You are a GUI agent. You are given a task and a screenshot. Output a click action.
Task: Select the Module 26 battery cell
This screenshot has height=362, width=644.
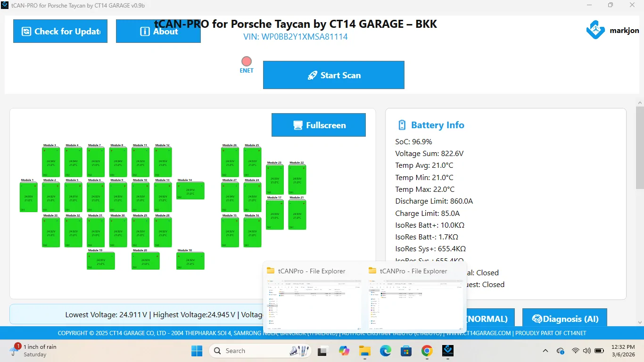(x=230, y=162)
